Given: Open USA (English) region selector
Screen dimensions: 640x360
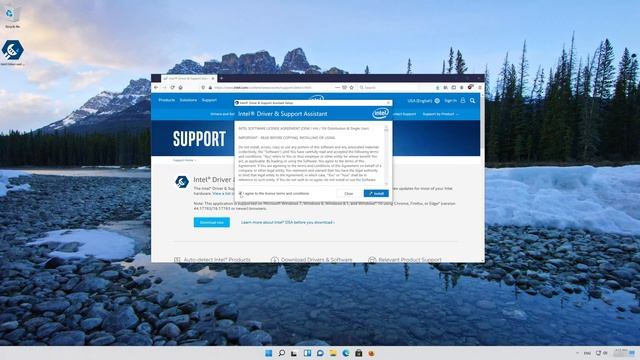Looking at the screenshot, I should coord(423,100).
